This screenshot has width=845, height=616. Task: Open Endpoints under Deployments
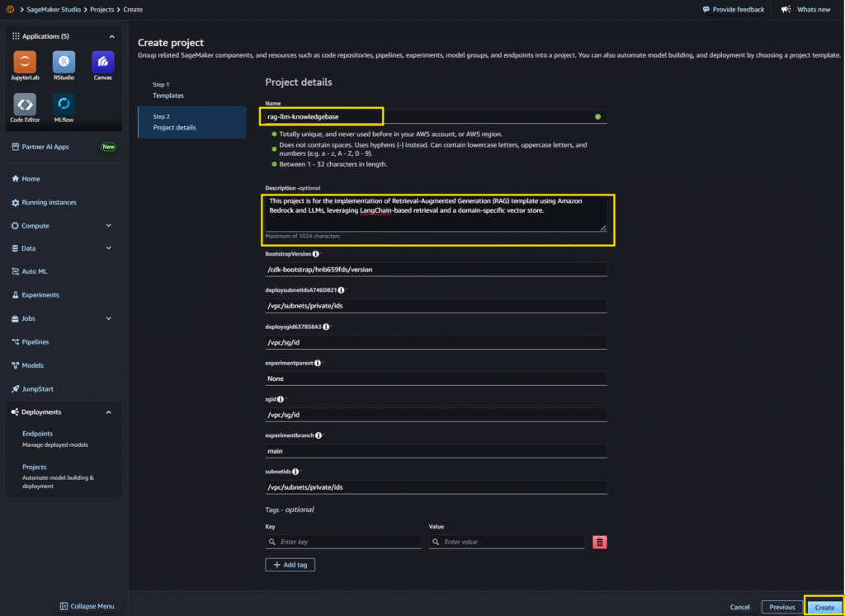coord(37,434)
